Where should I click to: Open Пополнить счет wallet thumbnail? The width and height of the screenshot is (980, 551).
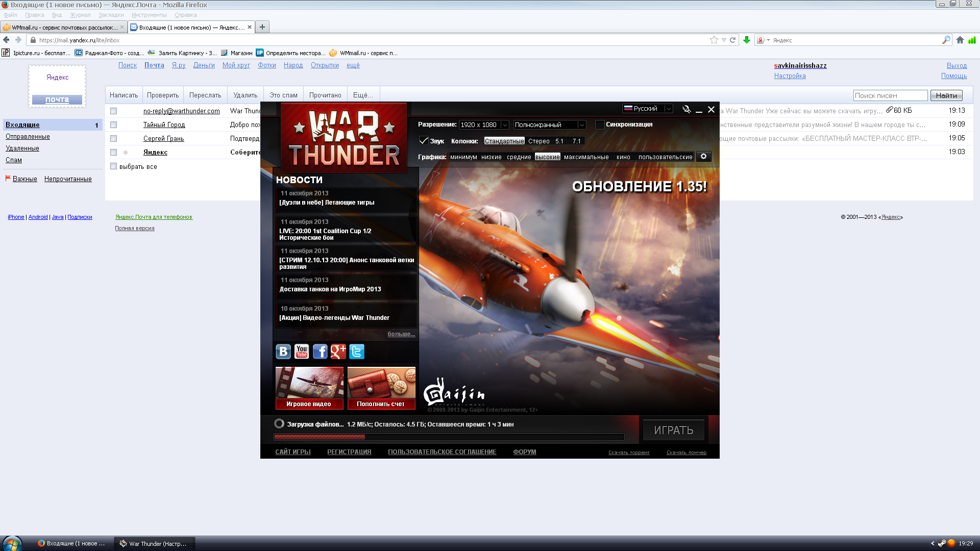381,388
